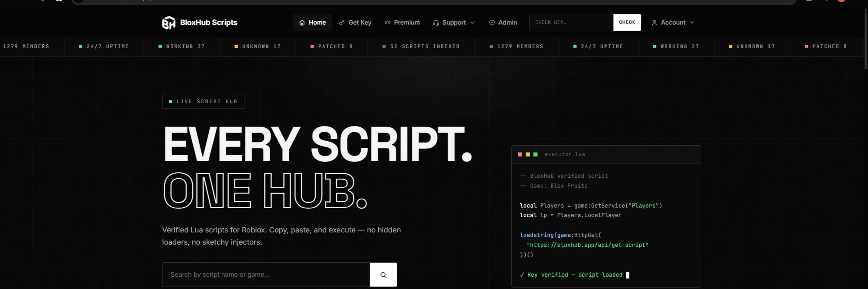Go to the Home tab
The height and width of the screenshot is (289, 868).
(312, 22)
